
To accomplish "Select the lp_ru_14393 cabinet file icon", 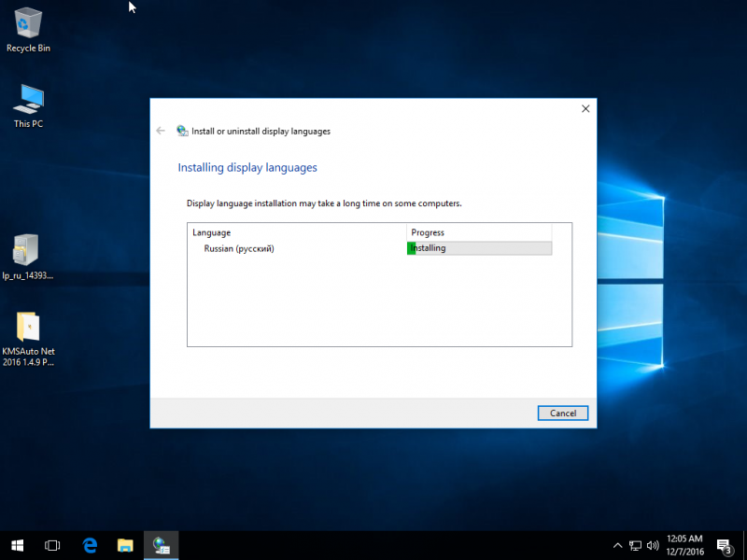I will (x=27, y=257).
